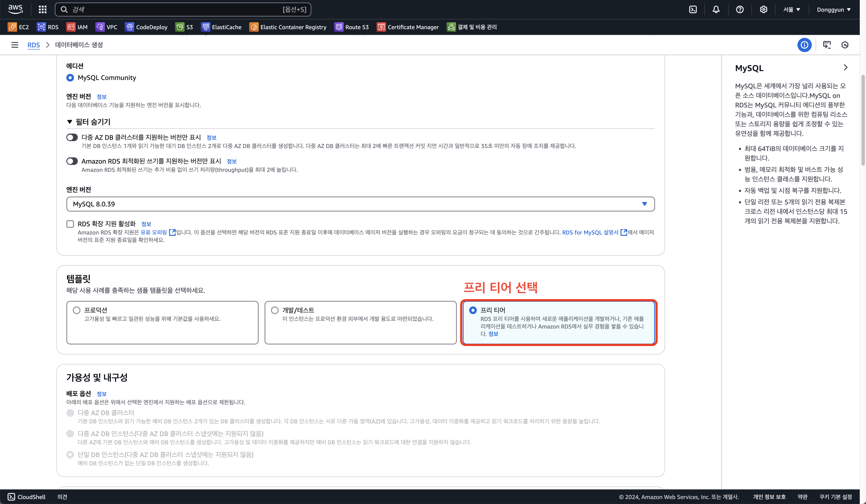This screenshot has width=866, height=504.
Task: Open RDS for MySQL 설명서 link
Action: point(595,233)
